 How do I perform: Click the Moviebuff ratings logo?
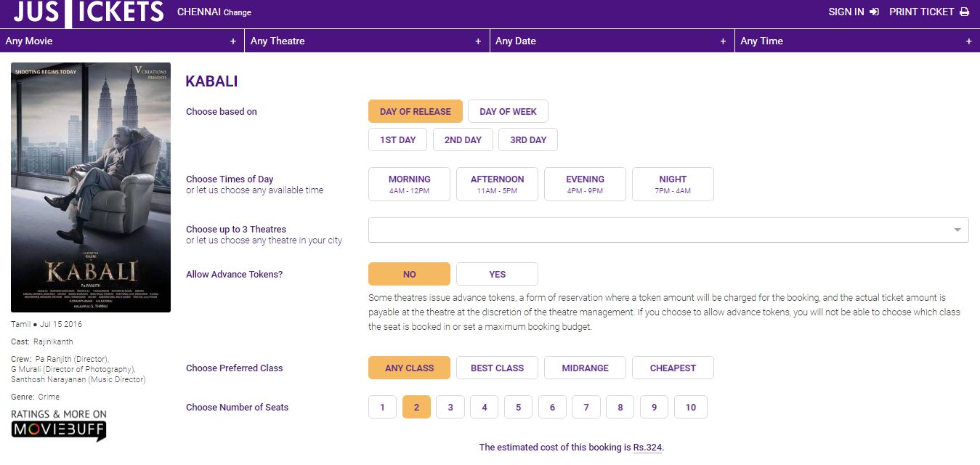[x=59, y=426]
